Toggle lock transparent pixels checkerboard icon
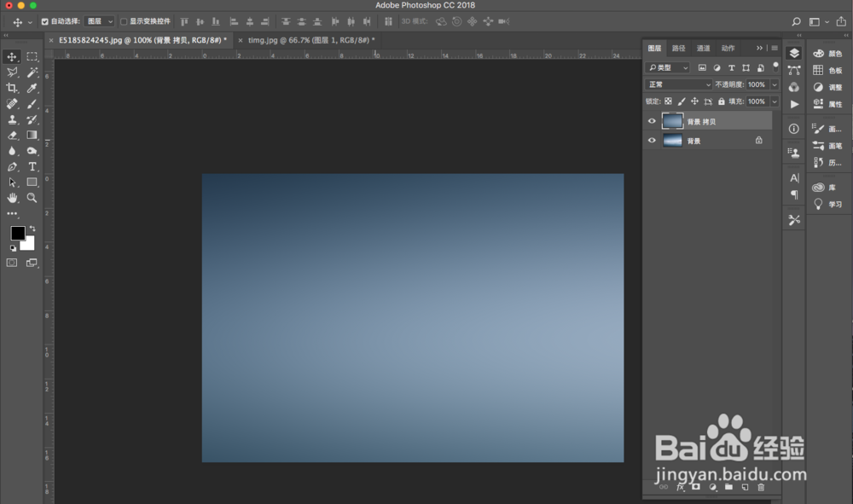The width and height of the screenshot is (853, 504). pyautogui.click(x=668, y=101)
